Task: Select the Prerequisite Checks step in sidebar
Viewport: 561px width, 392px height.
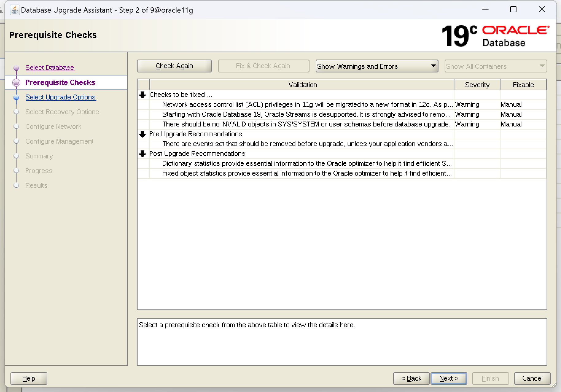Action: [x=60, y=82]
